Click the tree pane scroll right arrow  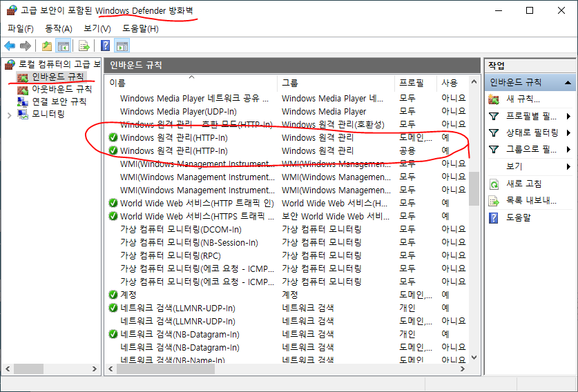pyautogui.click(x=95, y=369)
